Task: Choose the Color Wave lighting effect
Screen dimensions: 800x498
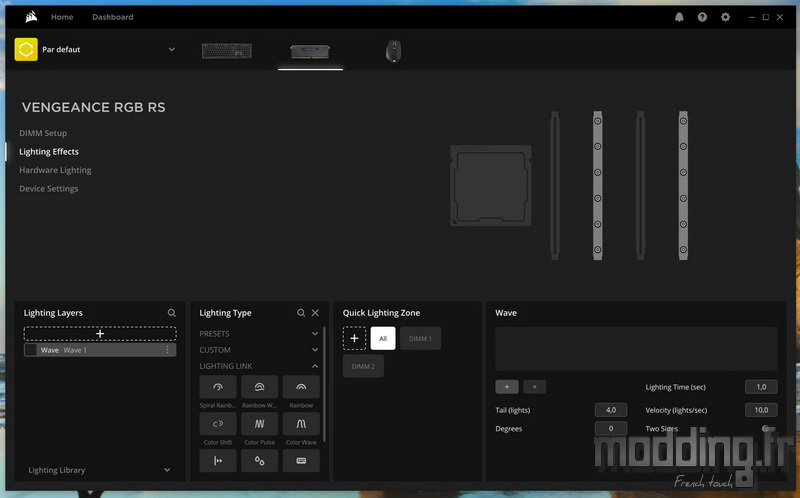Action: (301, 424)
